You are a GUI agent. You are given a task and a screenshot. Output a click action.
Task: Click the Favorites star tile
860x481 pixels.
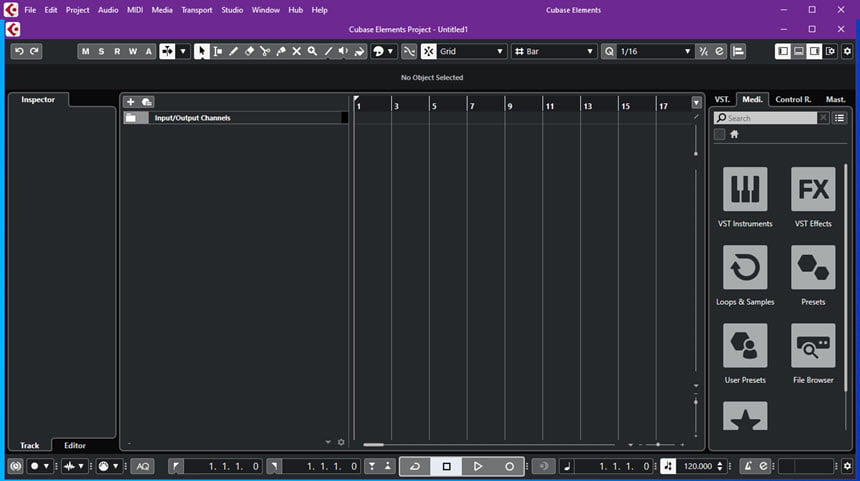pyautogui.click(x=745, y=416)
